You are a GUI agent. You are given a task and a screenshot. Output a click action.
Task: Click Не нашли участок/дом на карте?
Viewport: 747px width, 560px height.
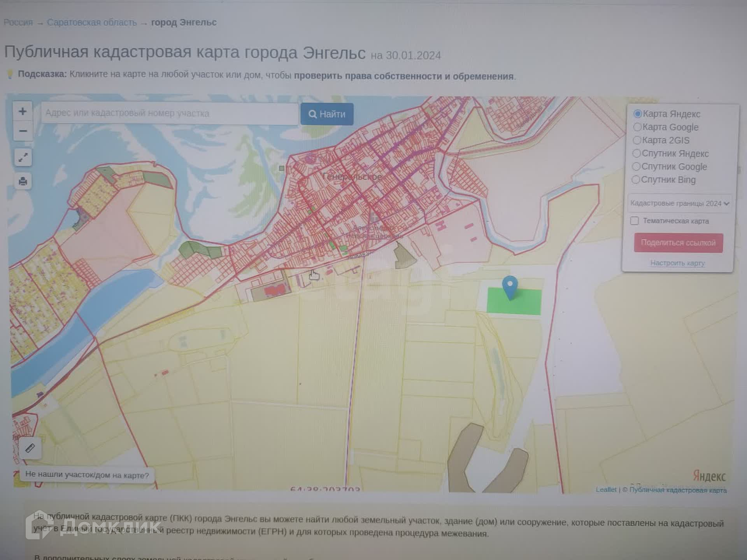coord(87,475)
